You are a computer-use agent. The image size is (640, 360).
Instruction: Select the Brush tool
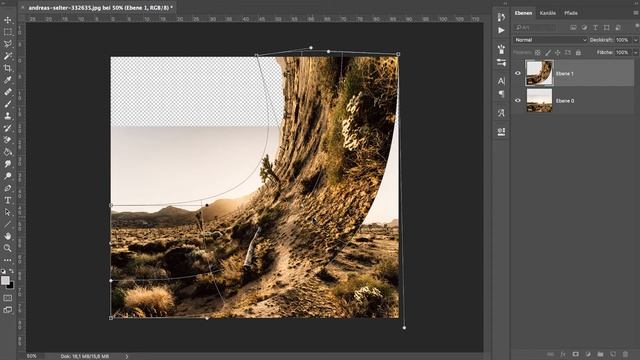[x=8, y=104]
